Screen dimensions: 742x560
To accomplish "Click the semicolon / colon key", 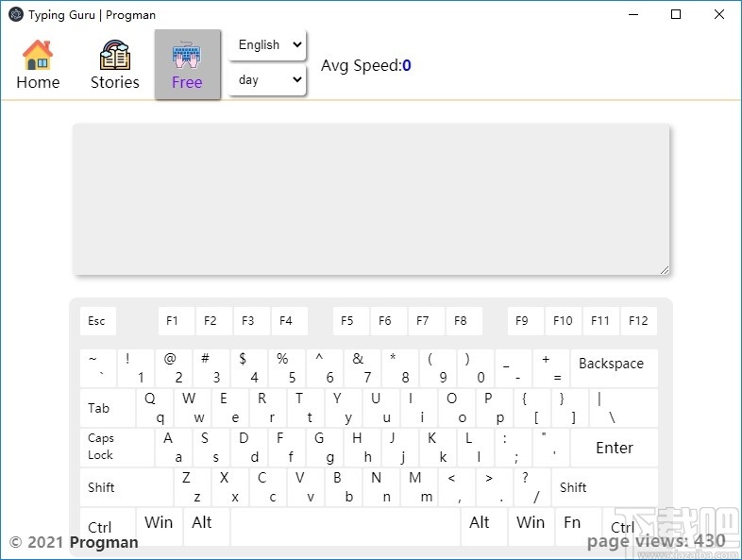I will pos(514,448).
